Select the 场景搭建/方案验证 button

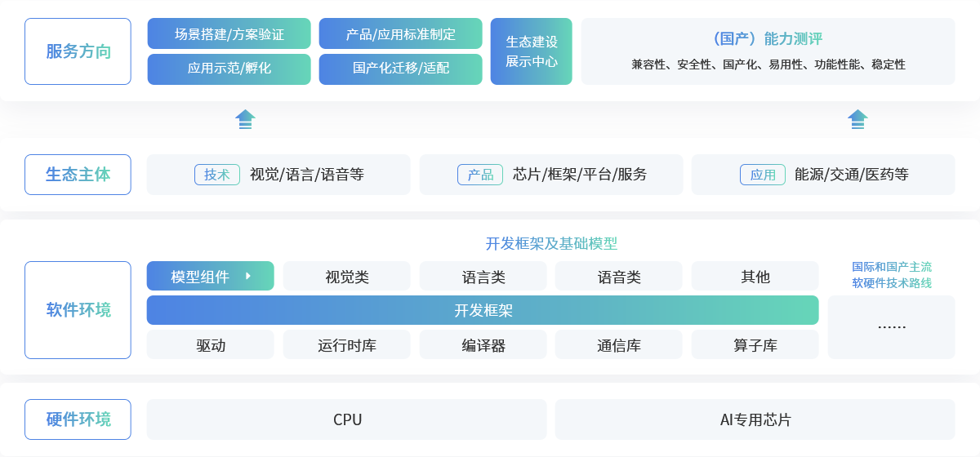pyautogui.click(x=229, y=34)
